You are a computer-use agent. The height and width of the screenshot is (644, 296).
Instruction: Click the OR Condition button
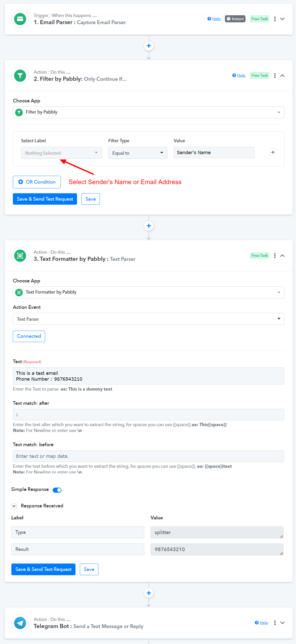point(37,182)
